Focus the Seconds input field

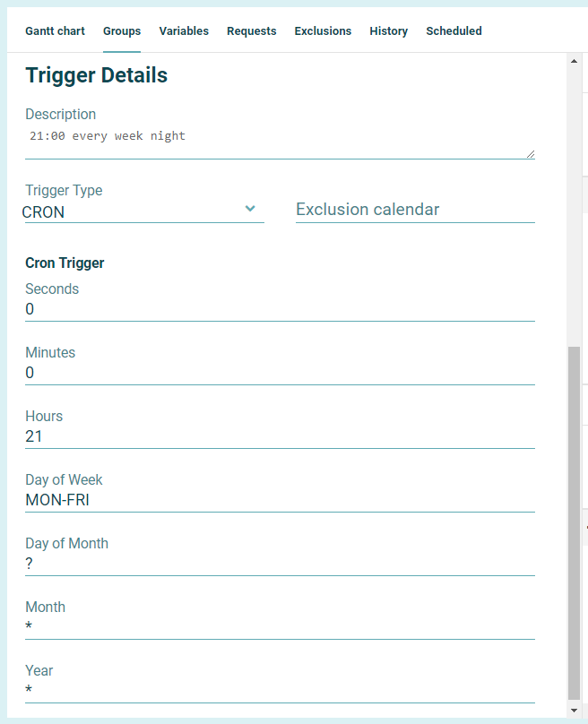[x=280, y=309]
